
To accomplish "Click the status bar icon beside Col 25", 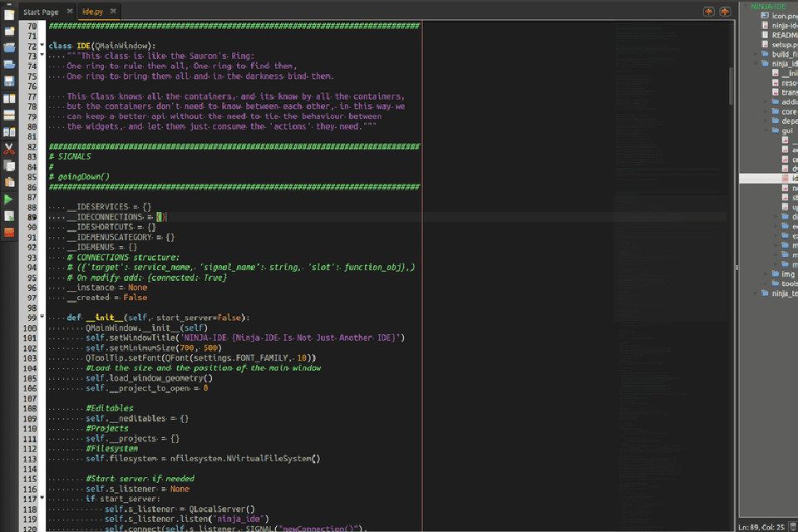I will pyautogui.click(x=793, y=526).
